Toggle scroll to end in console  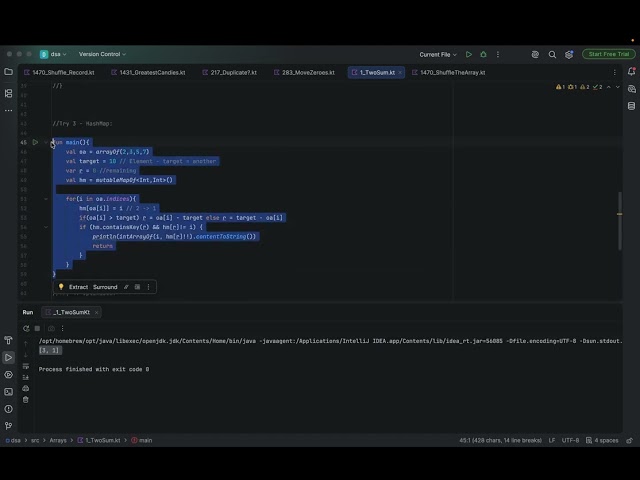[x=26, y=377]
